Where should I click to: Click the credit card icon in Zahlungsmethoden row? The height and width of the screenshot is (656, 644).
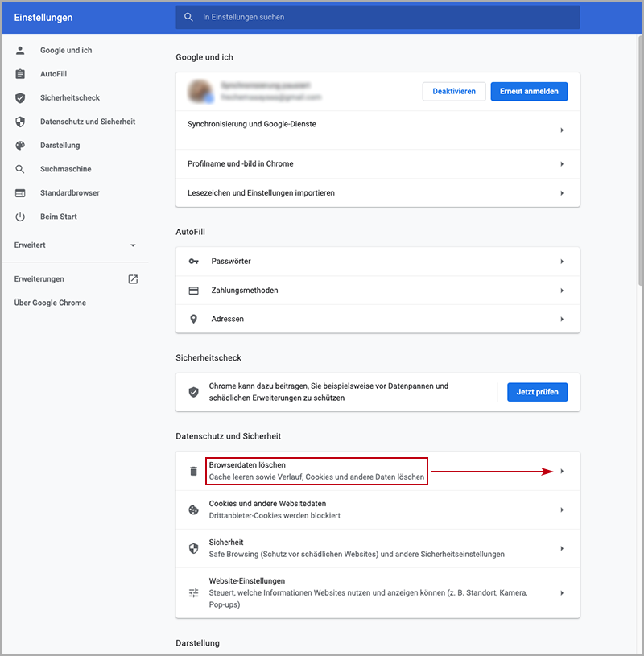[193, 291]
